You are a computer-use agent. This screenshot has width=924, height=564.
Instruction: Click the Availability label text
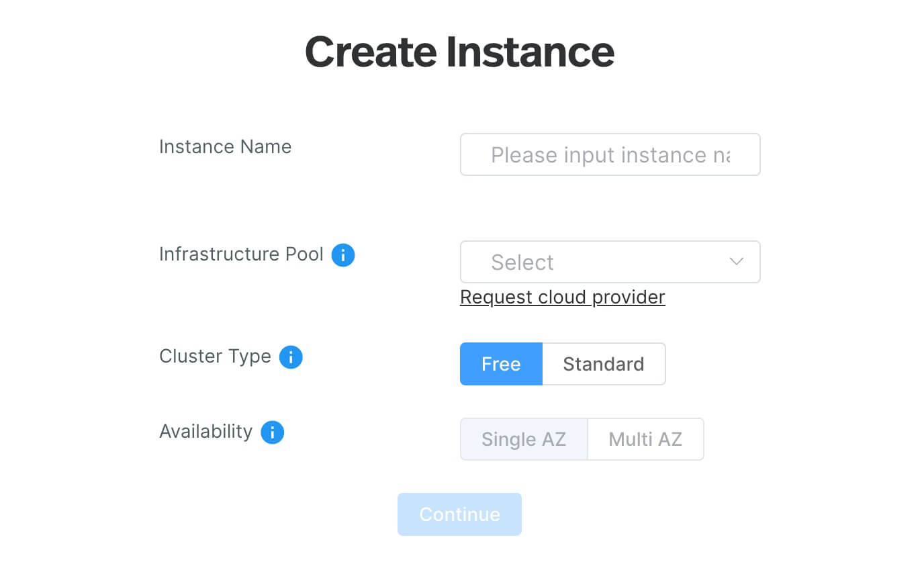(205, 432)
